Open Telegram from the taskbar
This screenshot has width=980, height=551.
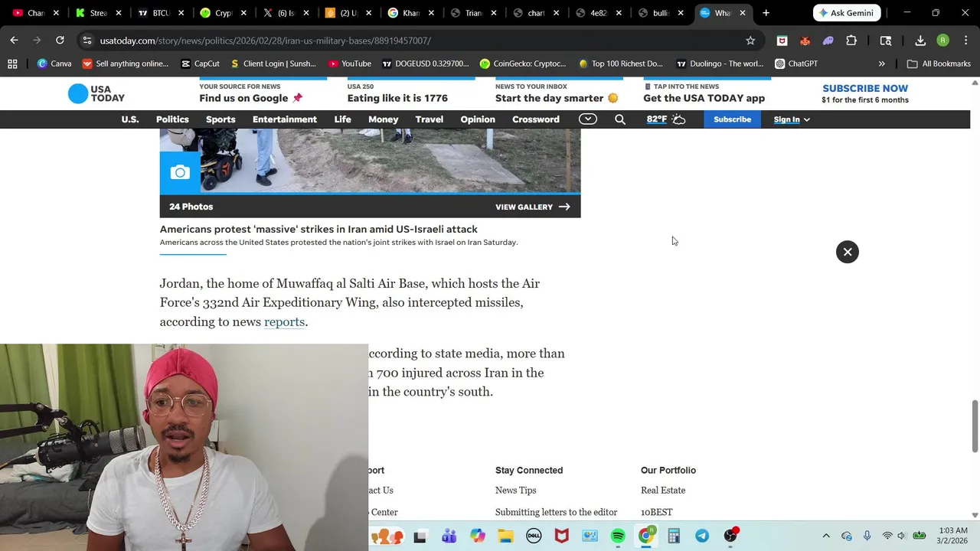point(702,536)
